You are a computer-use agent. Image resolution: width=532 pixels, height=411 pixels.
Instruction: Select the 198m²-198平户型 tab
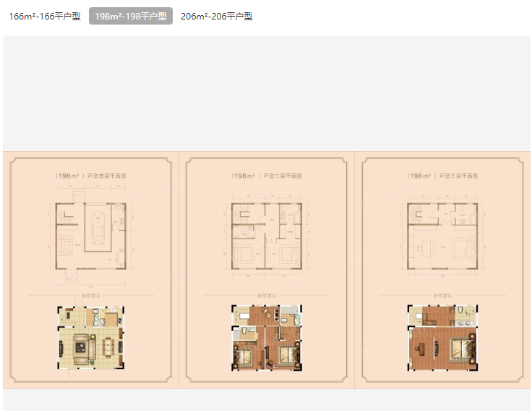coord(131,17)
